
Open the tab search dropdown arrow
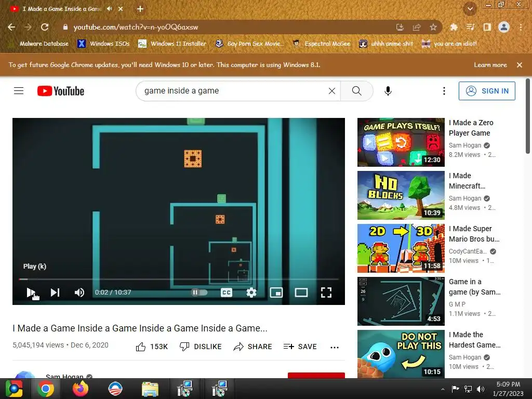pos(470,9)
